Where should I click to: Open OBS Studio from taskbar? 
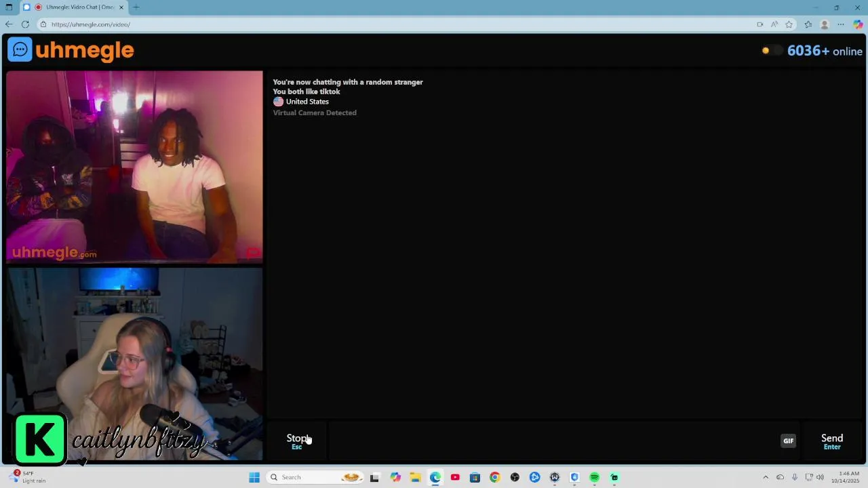click(x=515, y=477)
